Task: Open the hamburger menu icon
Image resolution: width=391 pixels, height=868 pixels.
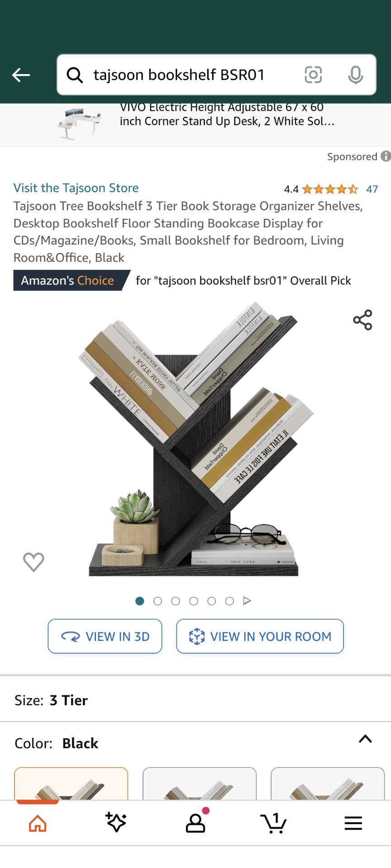Action: click(353, 823)
